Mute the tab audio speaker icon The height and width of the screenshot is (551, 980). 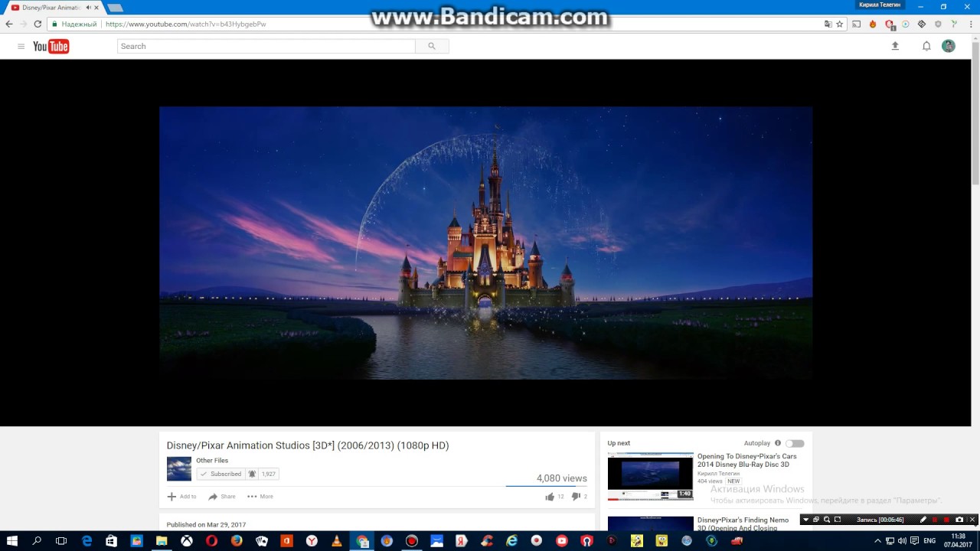click(x=88, y=7)
